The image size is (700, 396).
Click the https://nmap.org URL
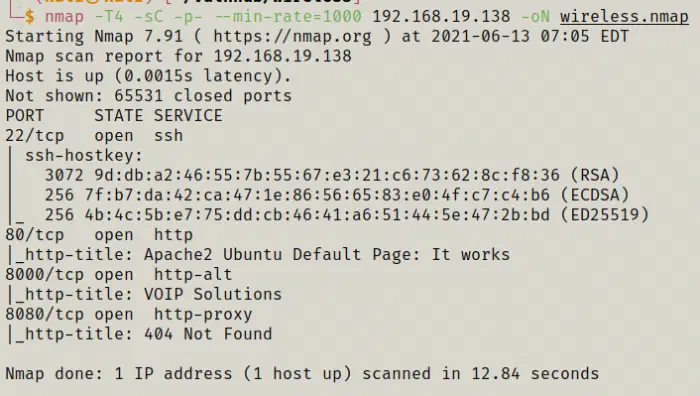(292, 36)
